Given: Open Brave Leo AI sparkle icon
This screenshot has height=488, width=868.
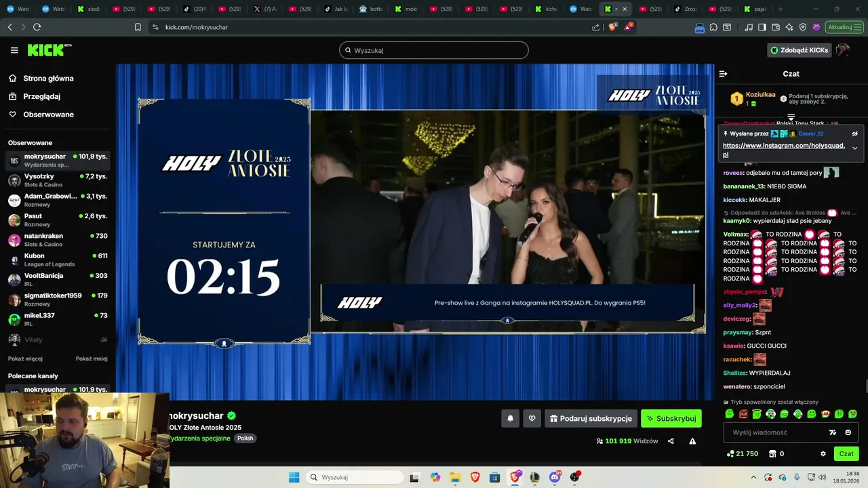Looking at the screenshot, I should point(789,27).
